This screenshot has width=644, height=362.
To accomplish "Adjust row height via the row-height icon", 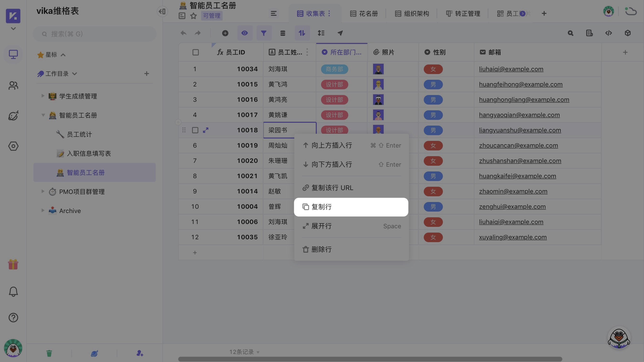I will (x=321, y=33).
